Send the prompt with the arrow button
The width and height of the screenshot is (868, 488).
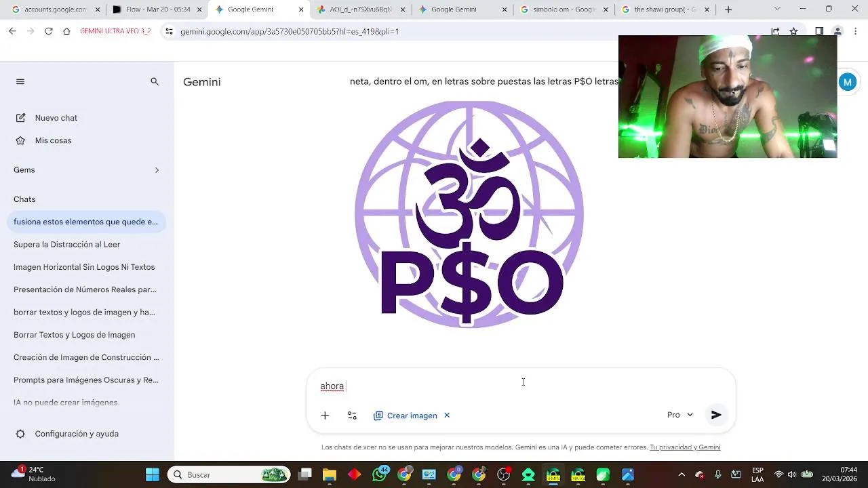click(716, 415)
